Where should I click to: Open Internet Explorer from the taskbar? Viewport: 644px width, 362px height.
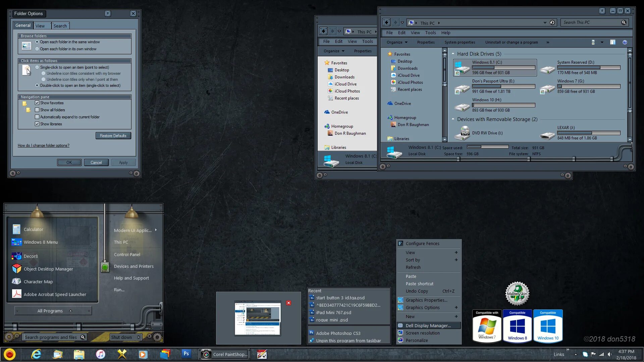click(36, 354)
